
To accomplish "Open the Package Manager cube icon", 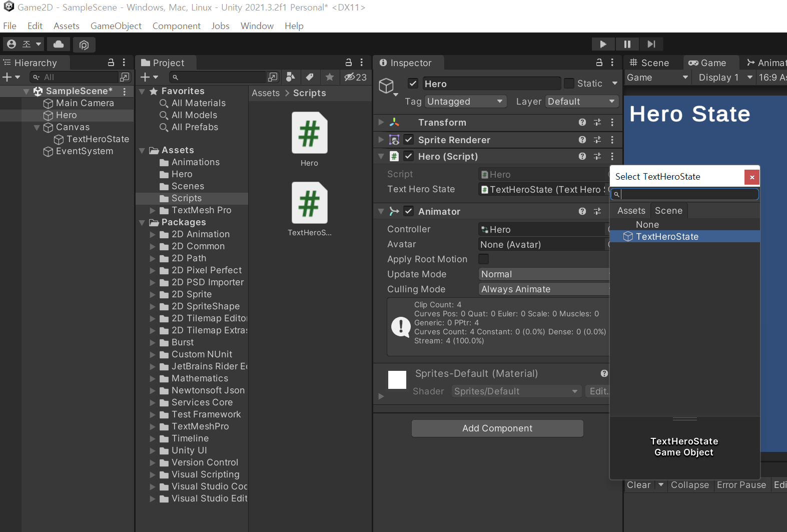I will (x=84, y=45).
